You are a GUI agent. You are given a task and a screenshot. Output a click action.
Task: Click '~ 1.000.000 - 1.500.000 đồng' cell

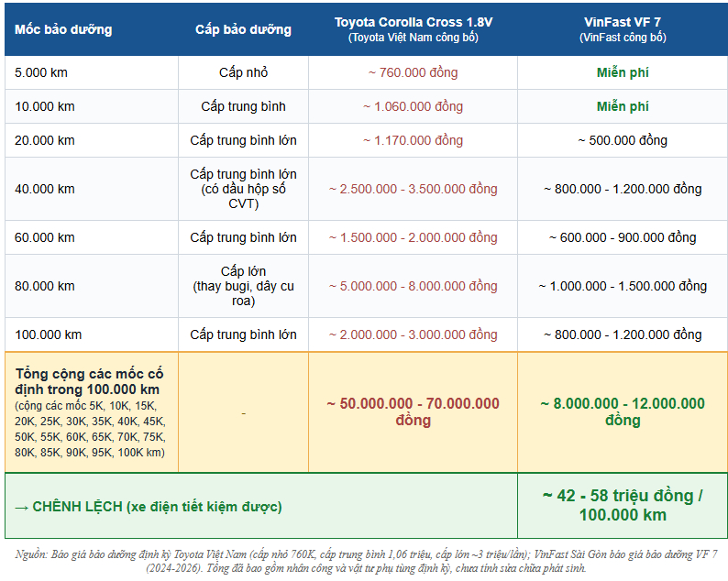coord(623,286)
